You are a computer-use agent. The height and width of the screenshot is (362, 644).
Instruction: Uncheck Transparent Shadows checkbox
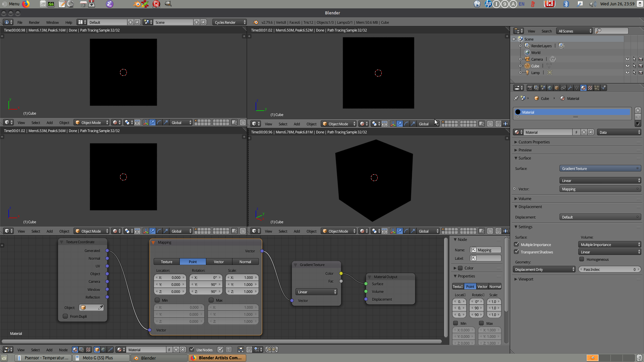tap(517, 252)
